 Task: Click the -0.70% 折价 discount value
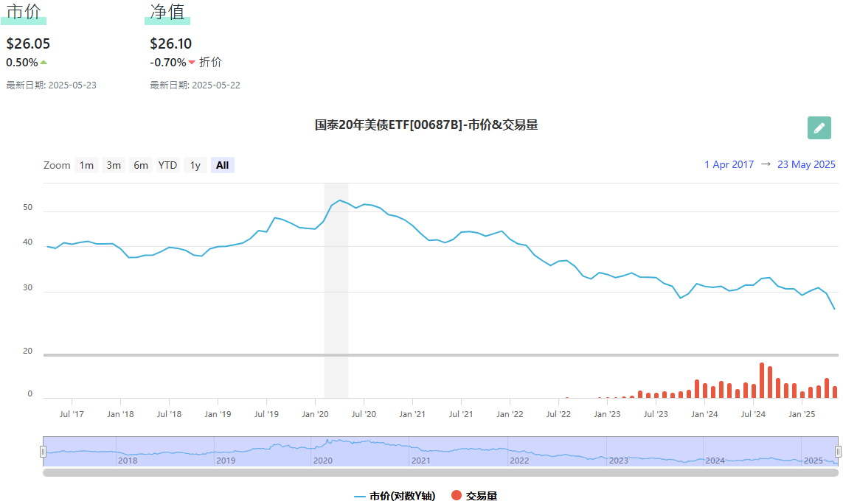[185, 63]
